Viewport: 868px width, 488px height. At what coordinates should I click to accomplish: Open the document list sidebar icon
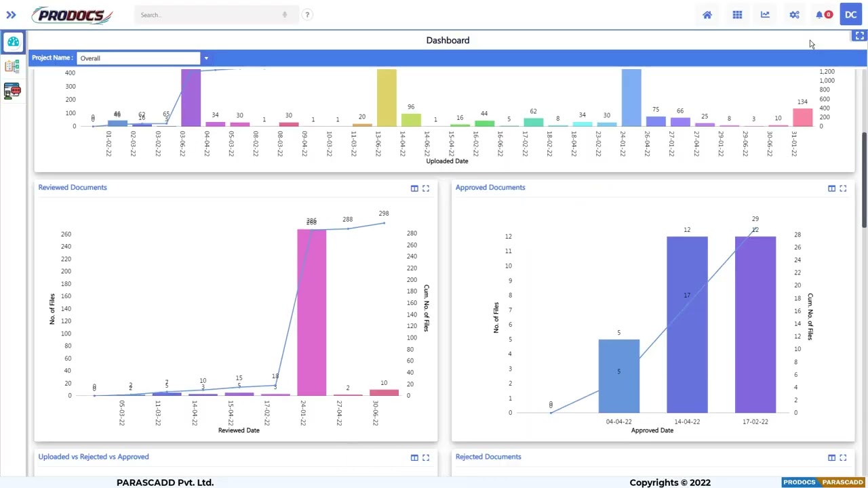point(12,66)
